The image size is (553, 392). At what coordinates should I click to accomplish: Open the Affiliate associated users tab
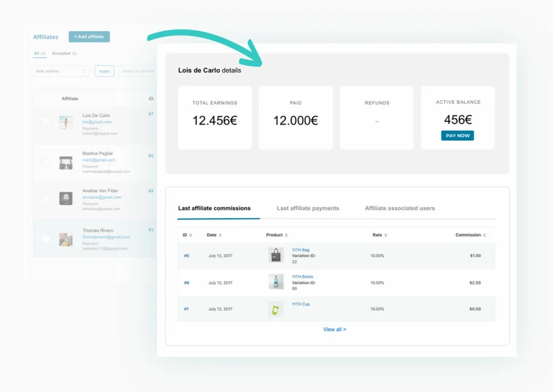400,208
